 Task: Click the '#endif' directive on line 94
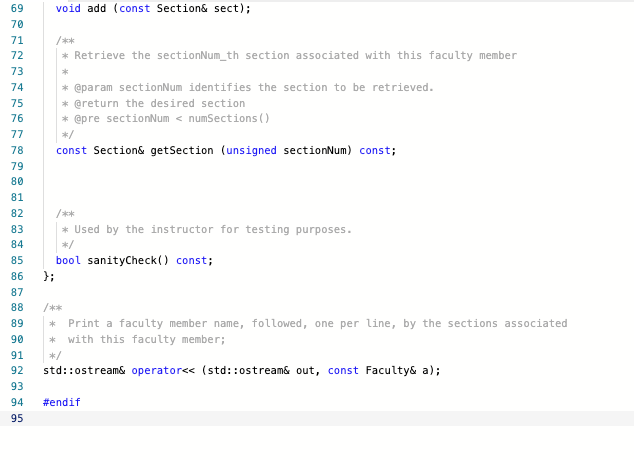click(62, 403)
